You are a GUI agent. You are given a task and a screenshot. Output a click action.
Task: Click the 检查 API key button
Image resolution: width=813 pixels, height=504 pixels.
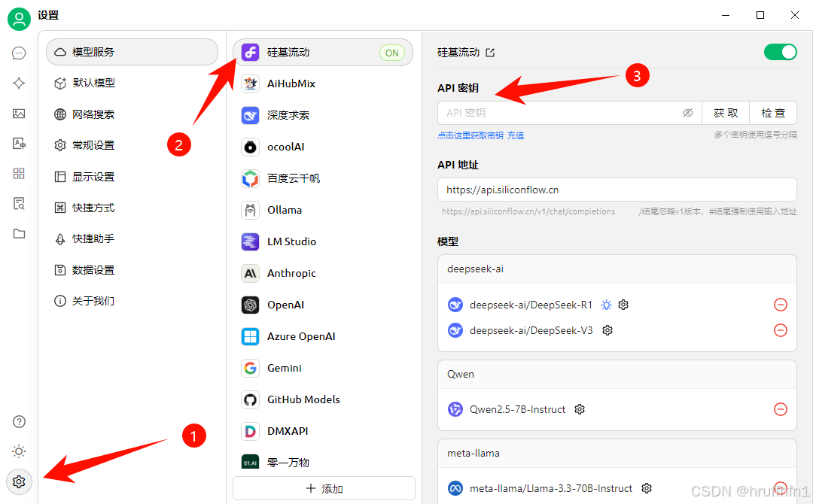click(773, 113)
